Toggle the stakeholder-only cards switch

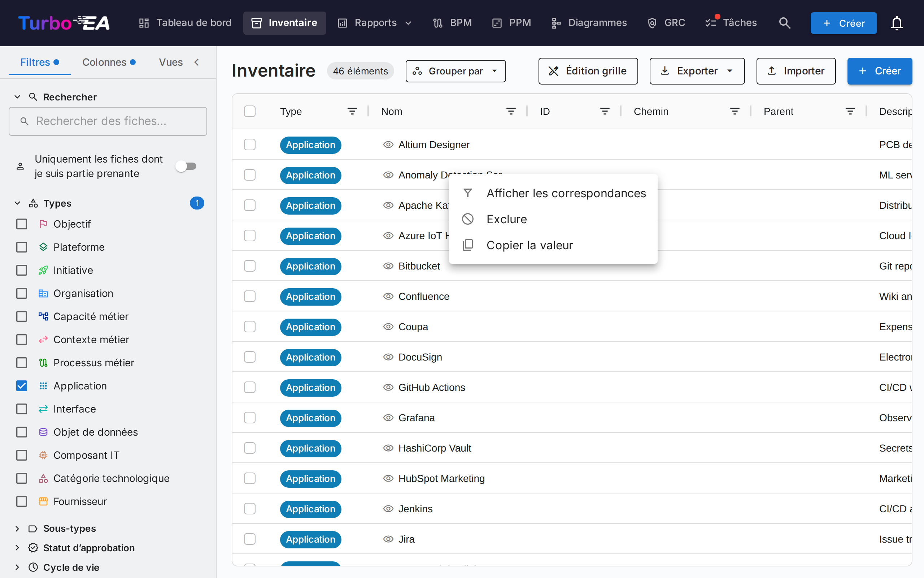(x=186, y=166)
